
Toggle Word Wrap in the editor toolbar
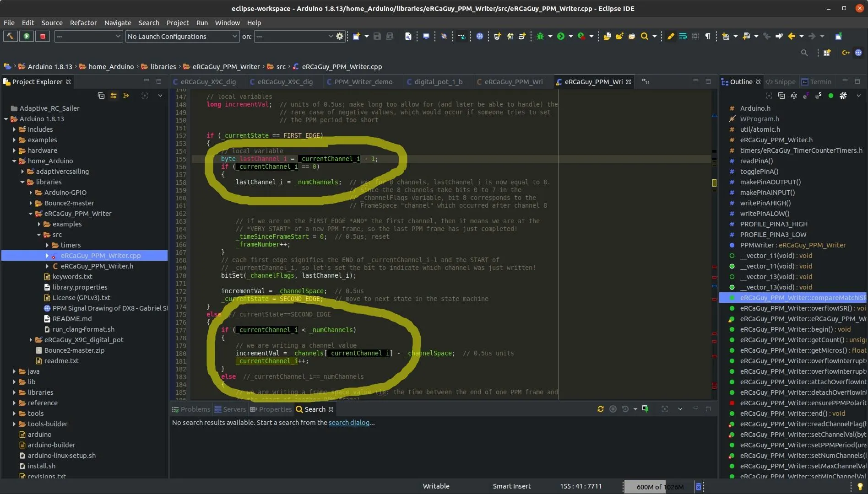tap(683, 36)
